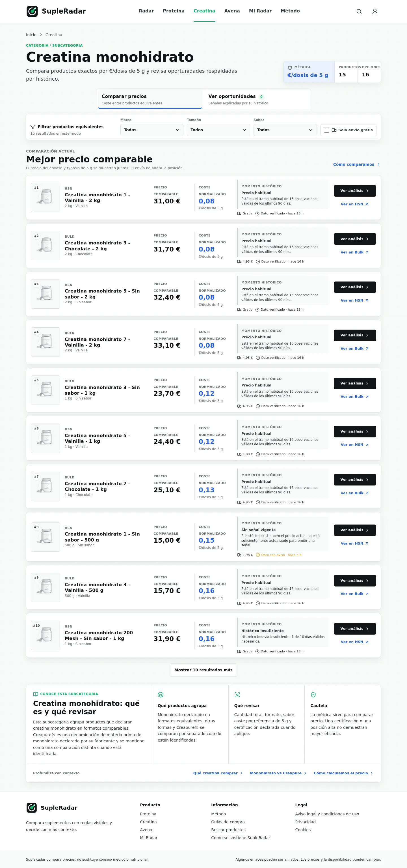The width and height of the screenshot is (407, 868).
Task: Enable the Solo envío gratis checkbox
Action: click(x=326, y=130)
